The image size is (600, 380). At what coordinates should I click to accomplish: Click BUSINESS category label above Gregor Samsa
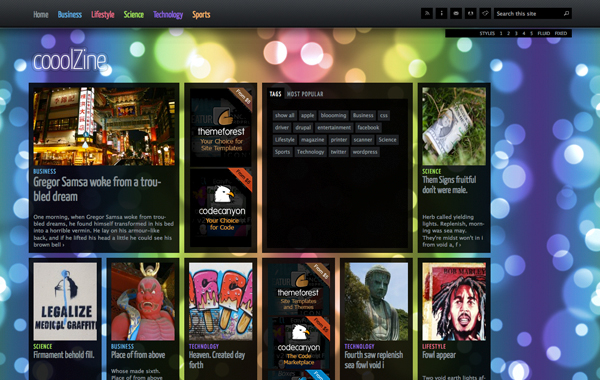coord(45,171)
